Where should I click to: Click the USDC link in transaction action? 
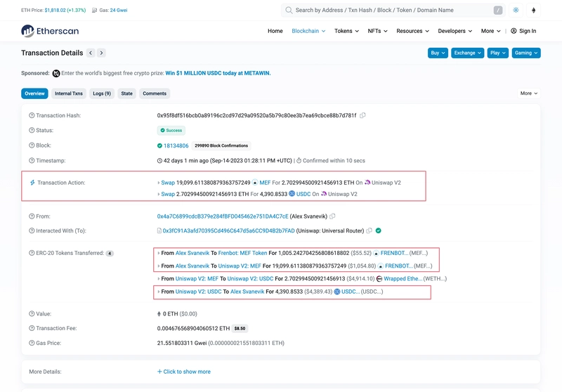point(303,194)
